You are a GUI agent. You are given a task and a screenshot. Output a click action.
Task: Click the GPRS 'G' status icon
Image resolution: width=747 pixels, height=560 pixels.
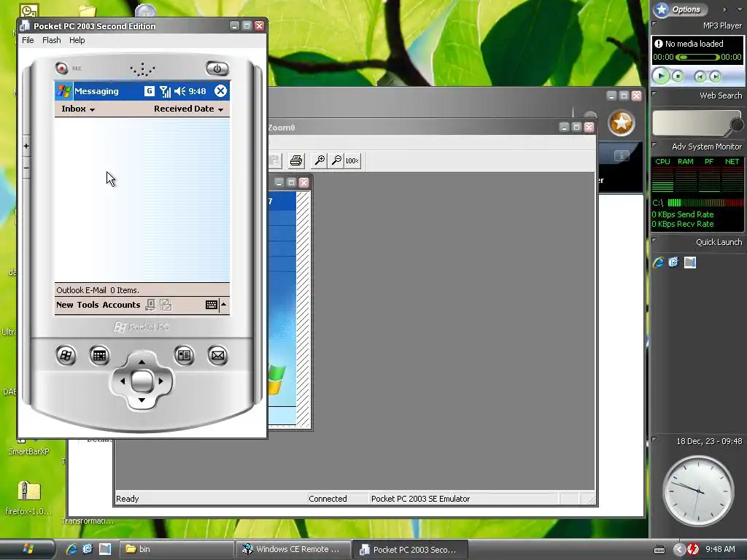tap(149, 91)
